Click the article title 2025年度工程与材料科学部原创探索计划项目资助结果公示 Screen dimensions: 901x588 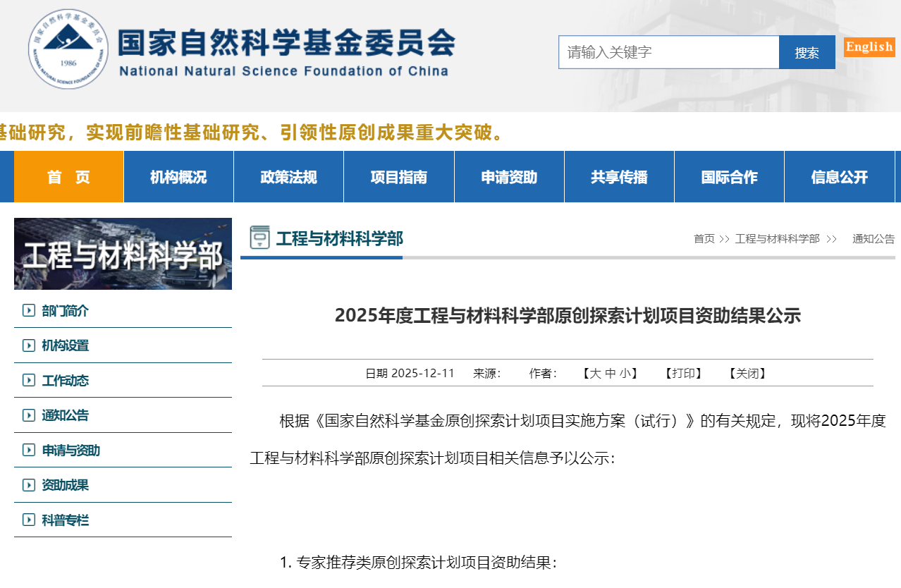tap(568, 315)
